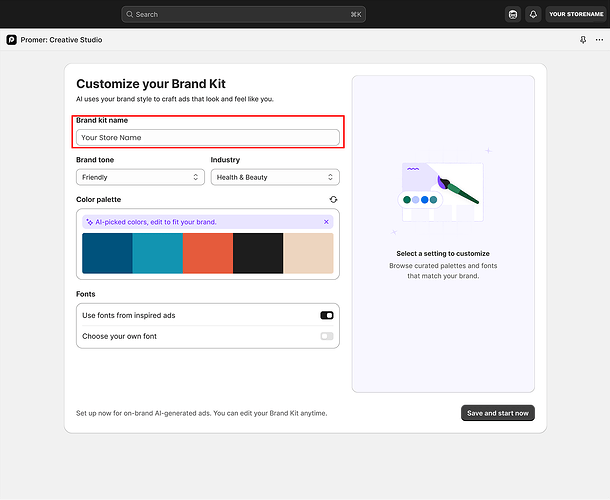Click the paintbrush palette illustration
Image resolution: width=610 pixels, height=500 pixels.
[443, 191]
